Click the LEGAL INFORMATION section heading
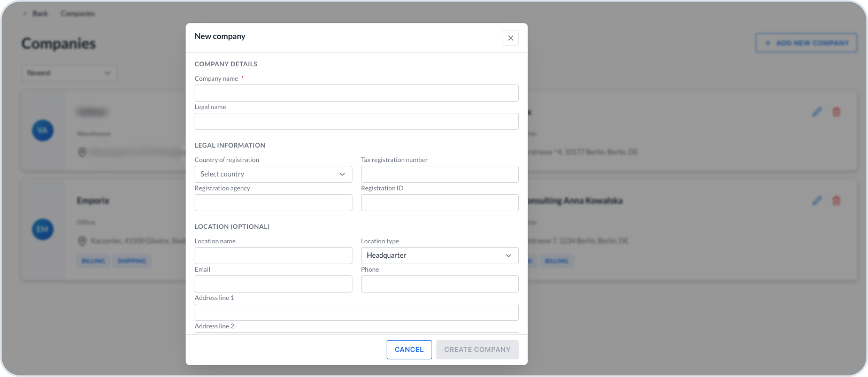The height and width of the screenshot is (377, 868). pyautogui.click(x=230, y=145)
